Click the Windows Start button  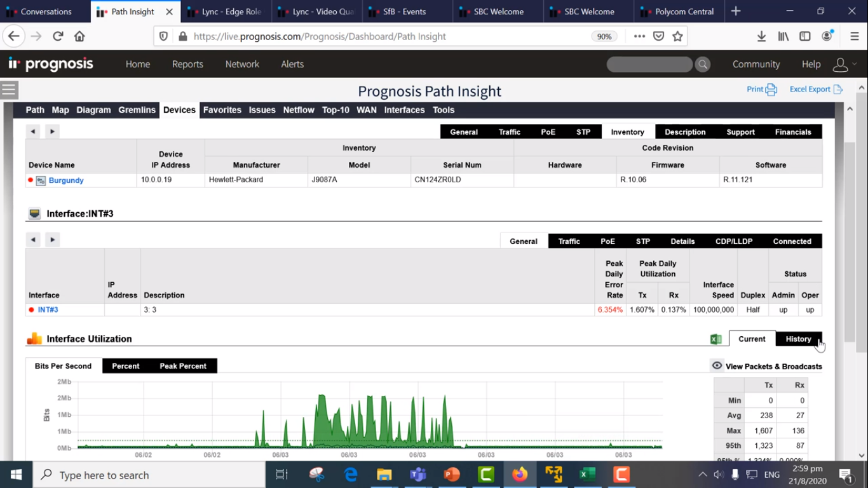(16, 475)
